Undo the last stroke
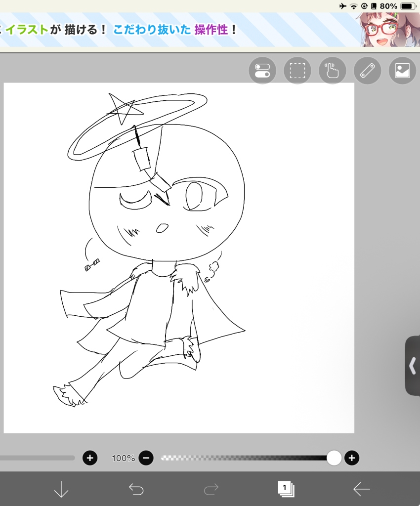The width and height of the screenshot is (420, 506). (x=136, y=489)
